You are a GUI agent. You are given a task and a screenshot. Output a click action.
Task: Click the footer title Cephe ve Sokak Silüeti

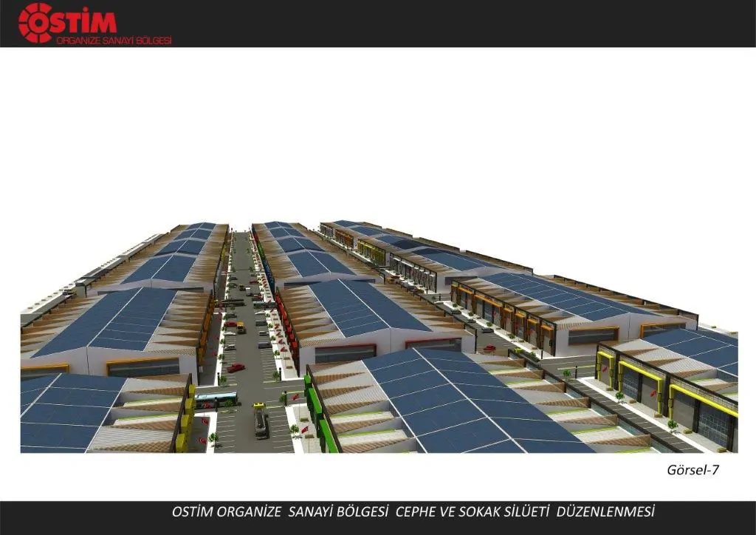pos(472,511)
